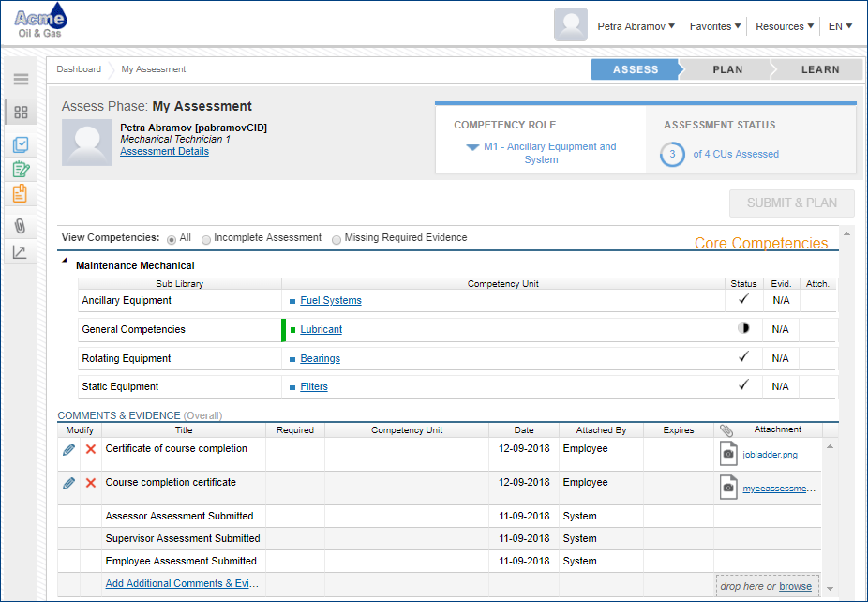Screen dimensions: 868x602
Task: Select the Assessor Assessment Submitted row
Action: [440, 516]
